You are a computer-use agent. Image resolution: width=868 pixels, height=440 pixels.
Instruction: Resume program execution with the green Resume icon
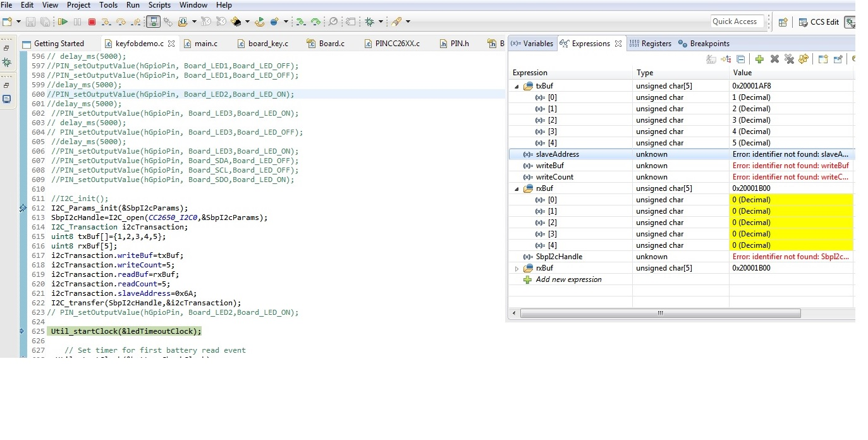[63, 21]
